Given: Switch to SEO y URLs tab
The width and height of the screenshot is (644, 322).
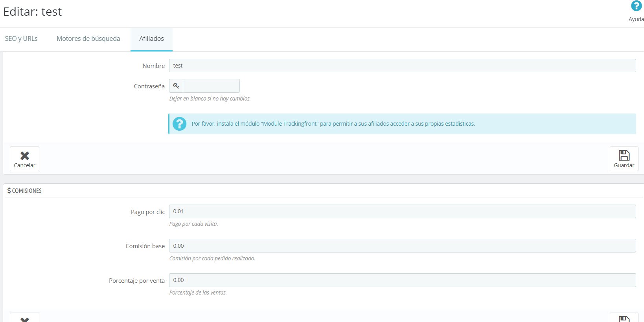Looking at the screenshot, I should tap(21, 38).
